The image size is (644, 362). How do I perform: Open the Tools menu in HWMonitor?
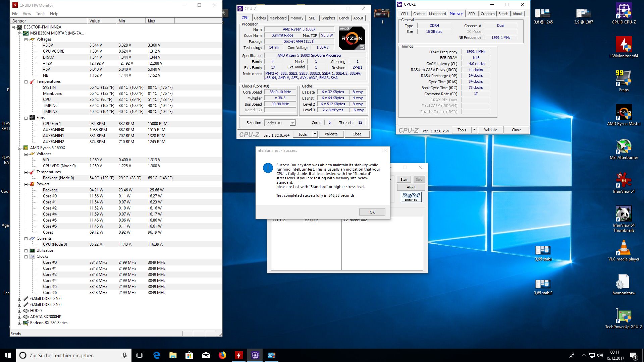tap(41, 14)
